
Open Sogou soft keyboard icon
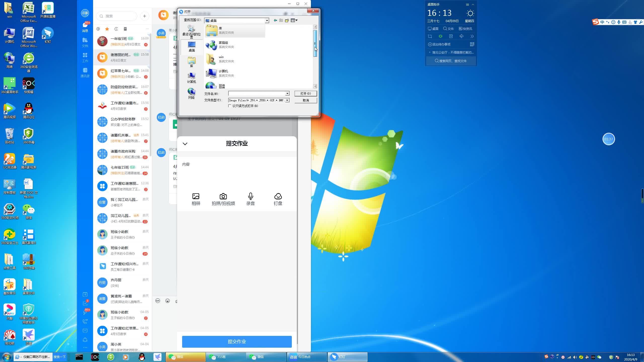tap(624, 22)
